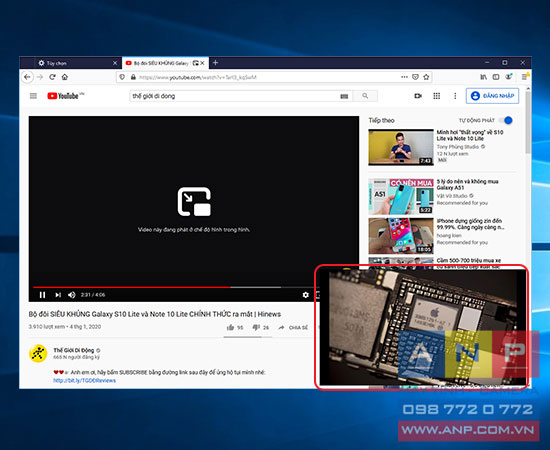Skip to next video button
The width and height of the screenshot is (550, 450).
pos(58,295)
